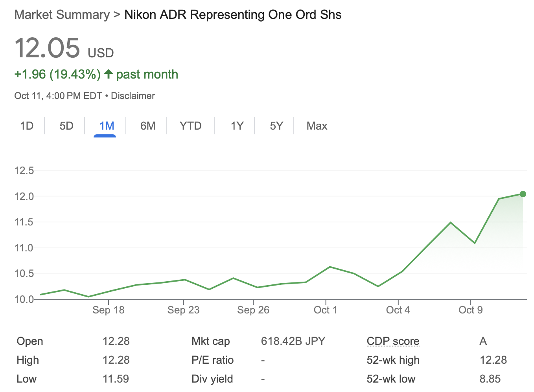Click the Oct 1 axis date label
The height and width of the screenshot is (392, 534).
(x=325, y=310)
